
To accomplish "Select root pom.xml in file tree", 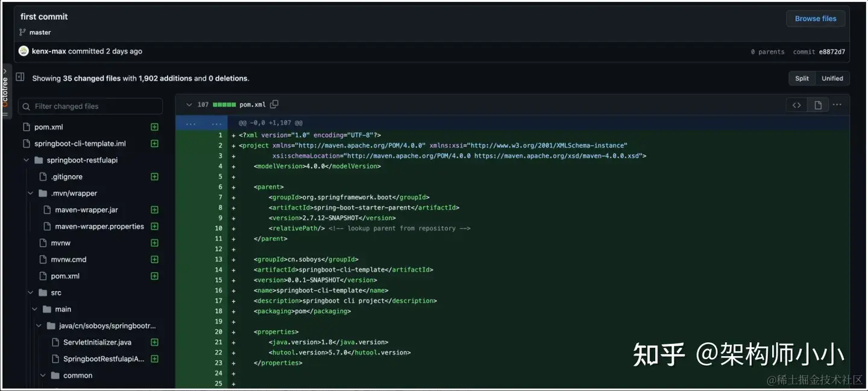I will click(x=48, y=127).
